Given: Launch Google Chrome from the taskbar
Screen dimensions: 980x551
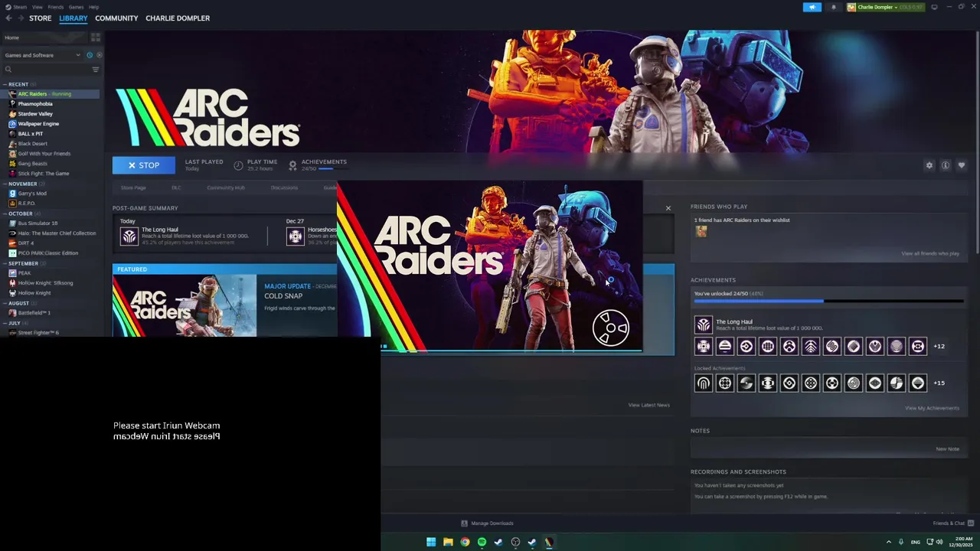Looking at the screenshot, I should coord(465,542).
